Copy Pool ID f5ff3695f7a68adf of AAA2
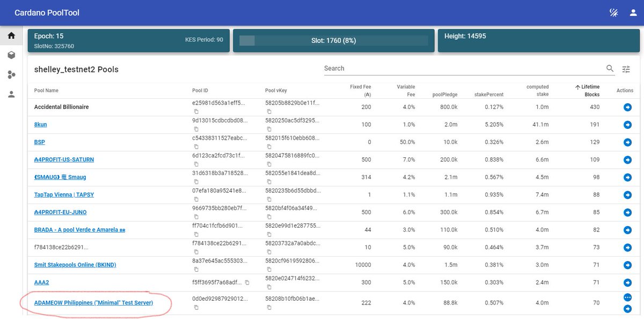The image size is (644, 319). [x=247, y=282]
